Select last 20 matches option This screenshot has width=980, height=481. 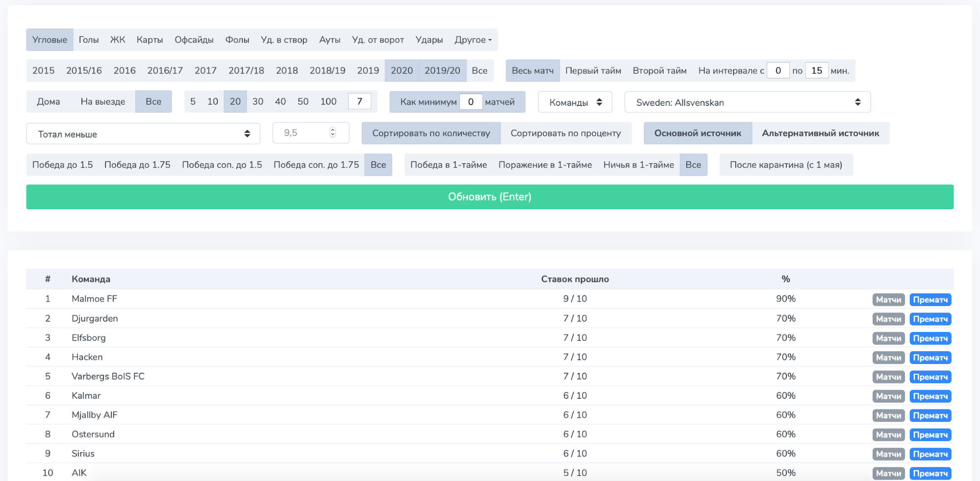click(x=235, y=102)
